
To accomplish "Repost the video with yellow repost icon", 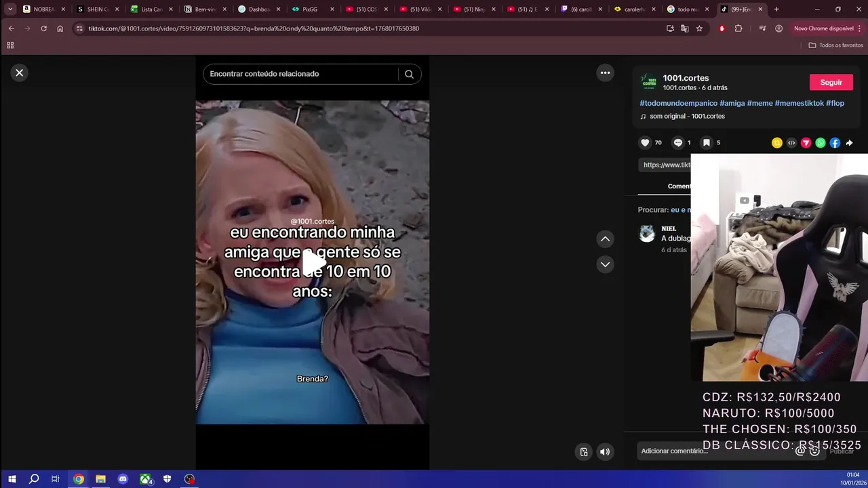I will click(x=777, y=142).
